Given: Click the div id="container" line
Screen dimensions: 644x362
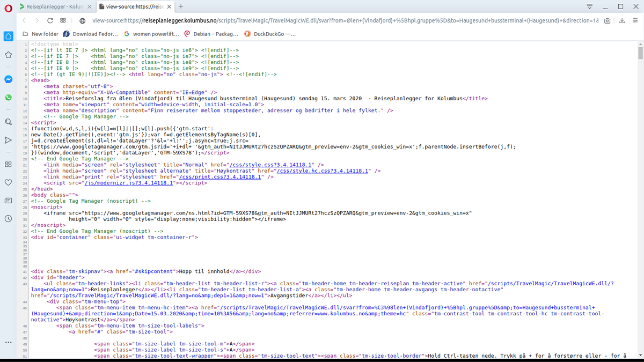Looking at the screenshot, I should (114, 237).
